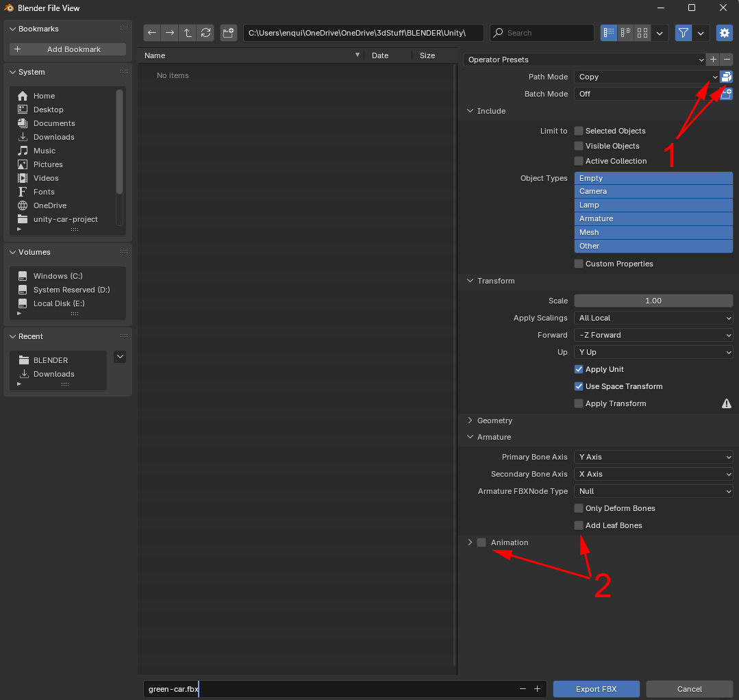Screen dimensions: 739x700
Task: Enable the Selected Objects checkbox
Action: (579, 131)
